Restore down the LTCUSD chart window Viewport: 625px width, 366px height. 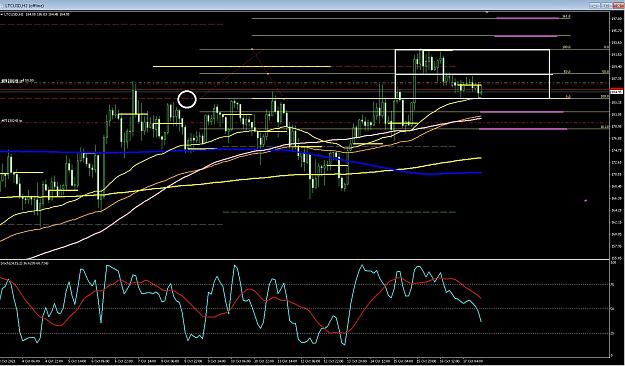(x=606, y=6)
